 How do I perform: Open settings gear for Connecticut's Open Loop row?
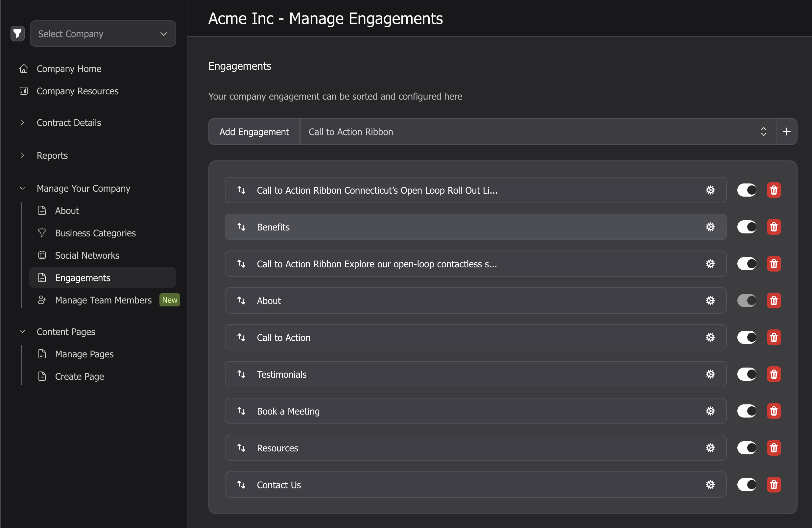click(710, 190)
